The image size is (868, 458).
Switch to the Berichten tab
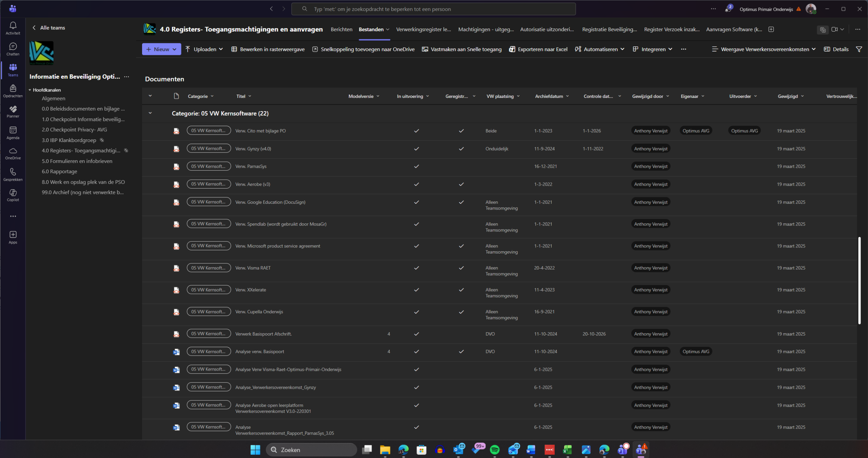(x=341, y=29)
